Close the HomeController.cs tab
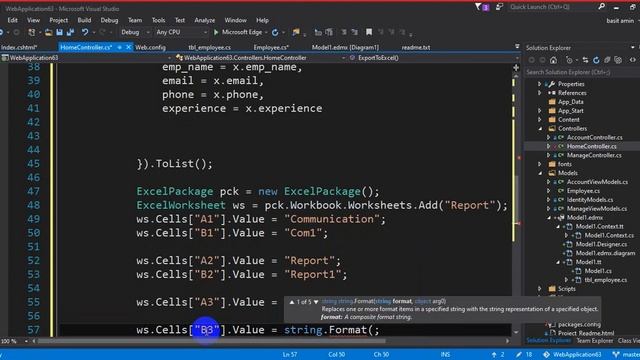 pyautogui.click(x=128, y=47)
